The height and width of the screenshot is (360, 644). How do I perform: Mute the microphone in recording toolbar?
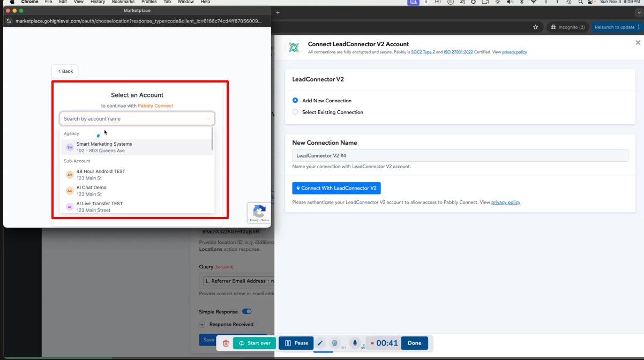(354, 343)
